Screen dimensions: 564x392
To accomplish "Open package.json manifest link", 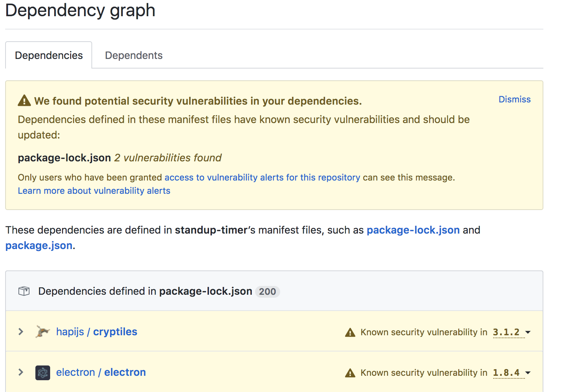I will point(39,245).
